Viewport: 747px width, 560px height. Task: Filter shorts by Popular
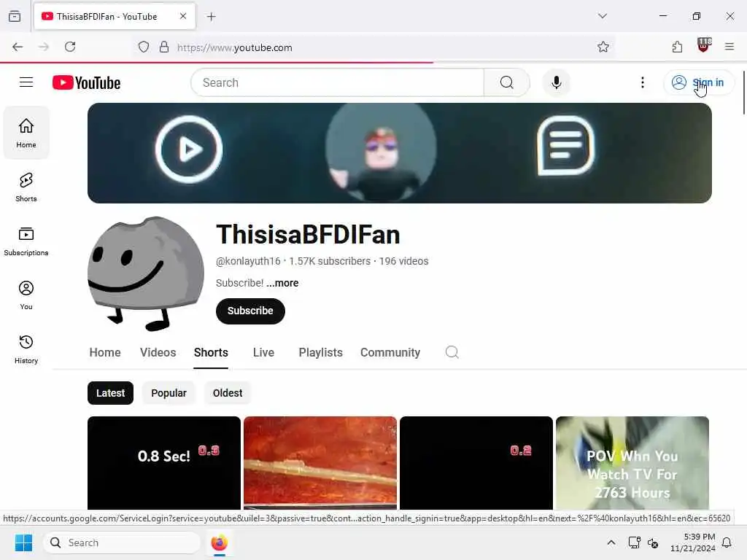169,393
